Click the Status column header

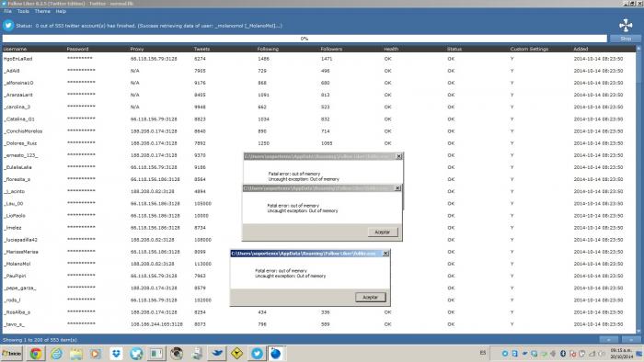454,49
